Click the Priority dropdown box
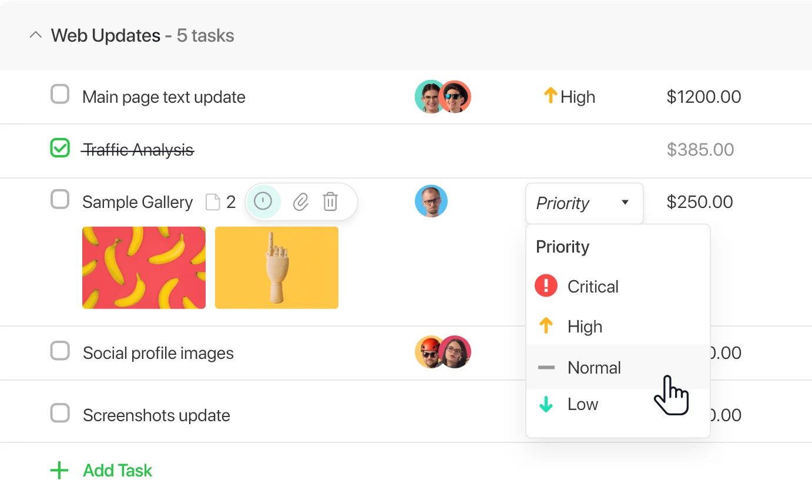This screenshot has height=504, width=812. (x=584, y=203)
